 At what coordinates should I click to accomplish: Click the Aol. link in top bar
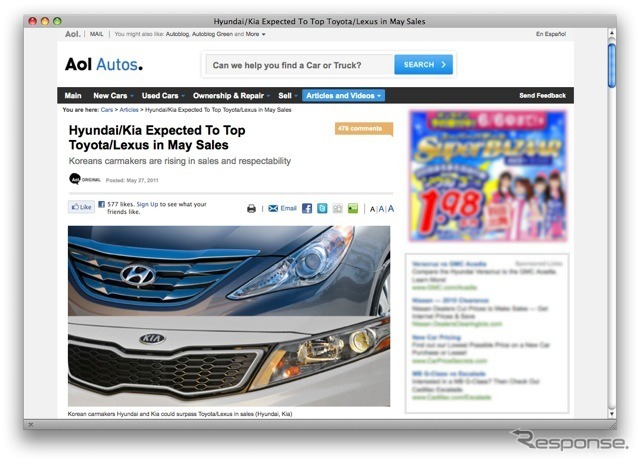coord(73,34)
